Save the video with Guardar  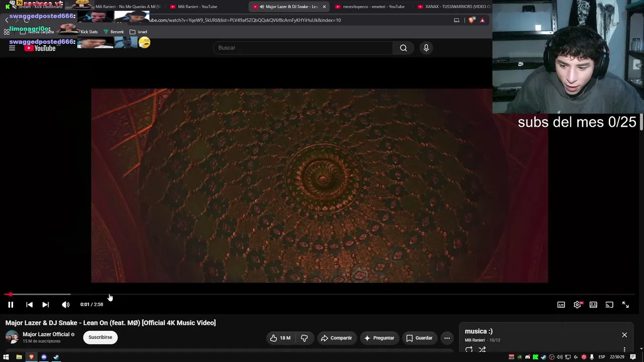tap(419, 338)
